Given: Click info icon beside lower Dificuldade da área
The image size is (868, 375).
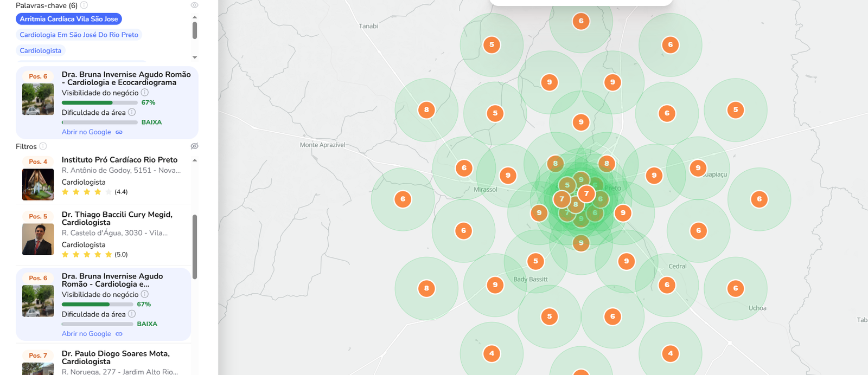Looking at the screenshot, I should [x=132, y=314].
